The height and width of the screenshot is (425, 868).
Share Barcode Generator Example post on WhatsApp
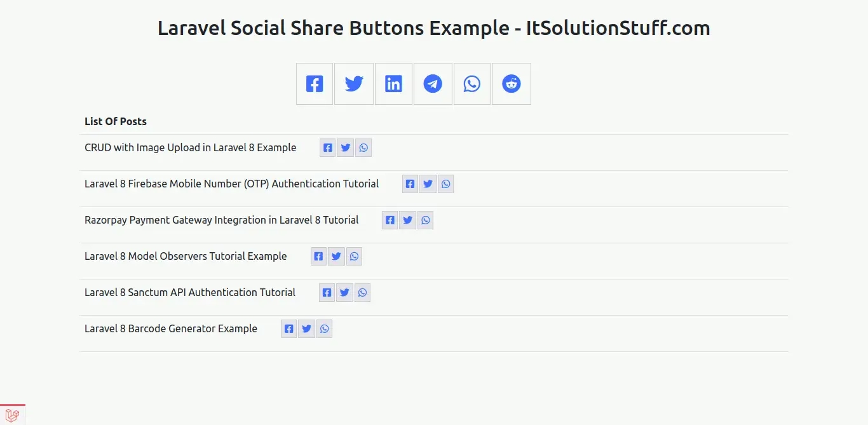(325, 329)
